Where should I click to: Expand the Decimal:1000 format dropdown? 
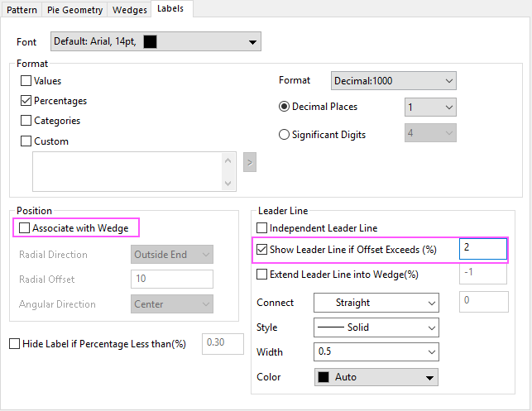[394, 81]
